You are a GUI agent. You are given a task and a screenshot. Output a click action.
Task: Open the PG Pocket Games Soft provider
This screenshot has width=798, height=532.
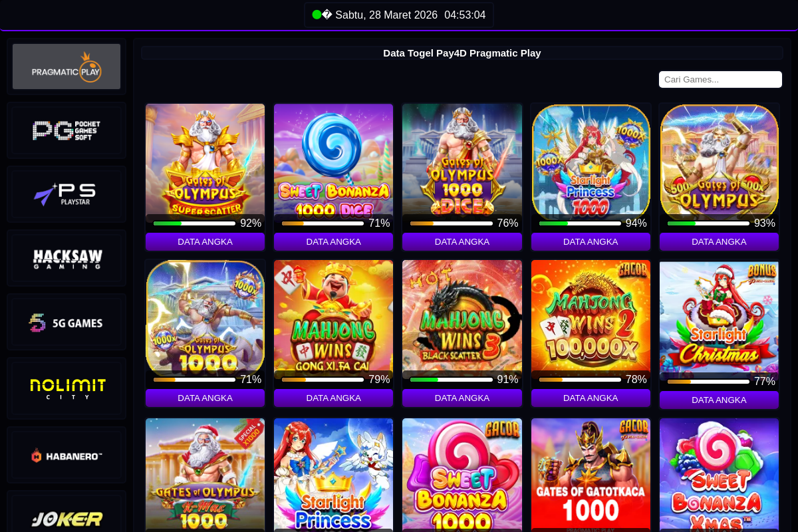pyautogui.click(x=66, y=130)
